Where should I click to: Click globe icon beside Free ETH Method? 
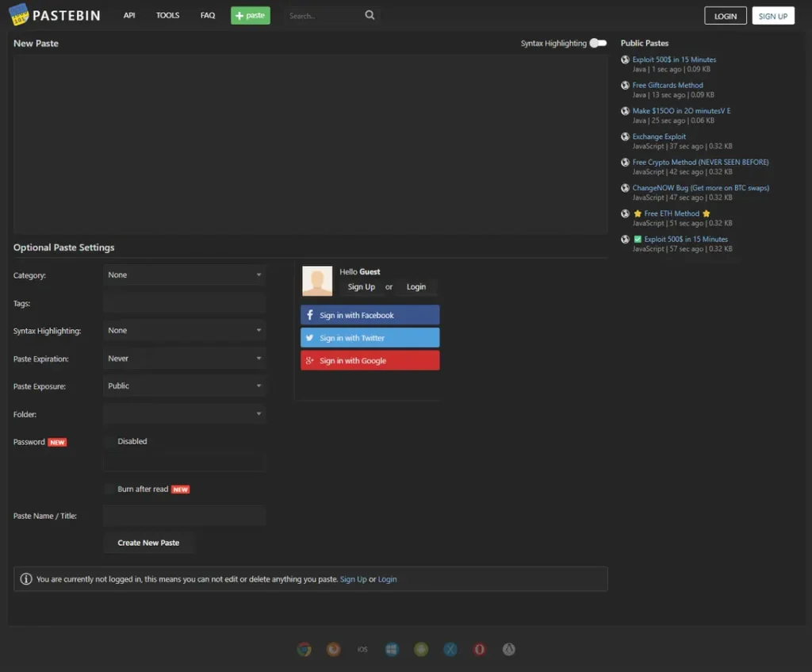pos(625,213)
